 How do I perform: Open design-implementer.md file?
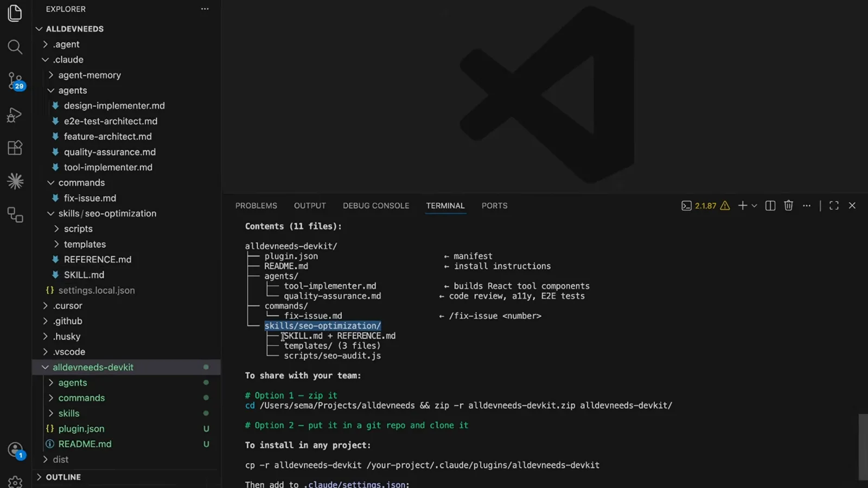tap(126, 106)
